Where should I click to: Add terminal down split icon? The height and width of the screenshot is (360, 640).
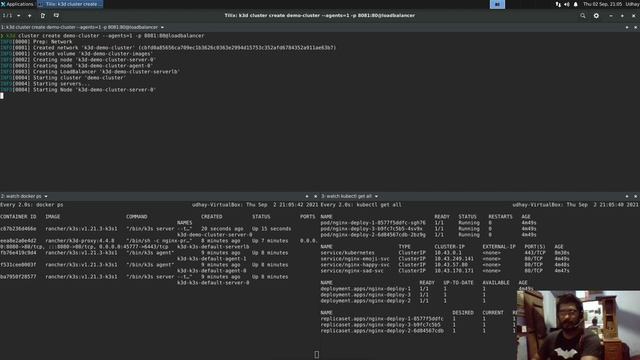[x=56, y=16]
